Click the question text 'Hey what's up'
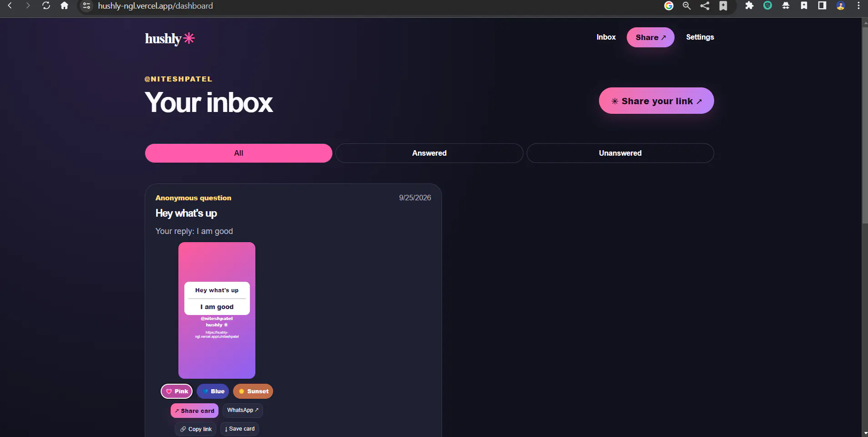This screenshot has width=868, height=437. click(186, 213)
